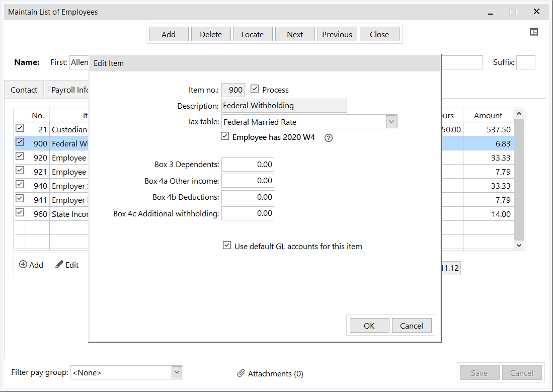
Task: Open the layout icon at top right
Action: (534, 32)
